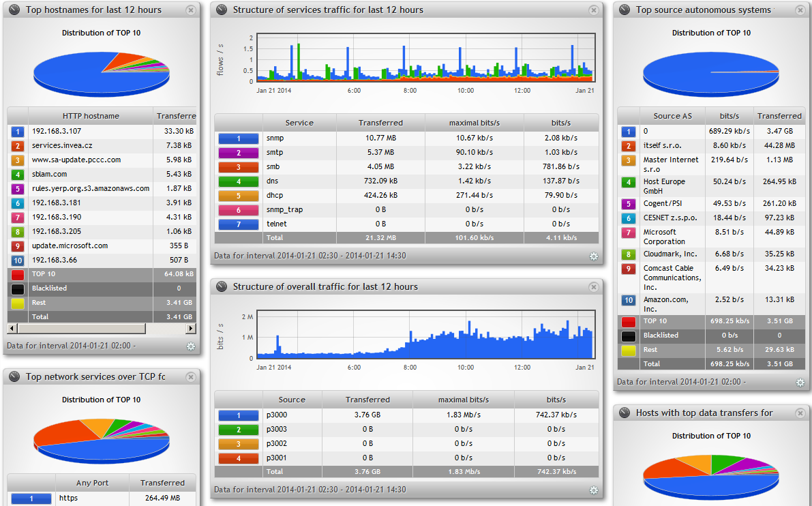The width and height of the screenshot is (812, 506).
Task: Click the overall traffic bits/s graph
Action: point(425,335)
